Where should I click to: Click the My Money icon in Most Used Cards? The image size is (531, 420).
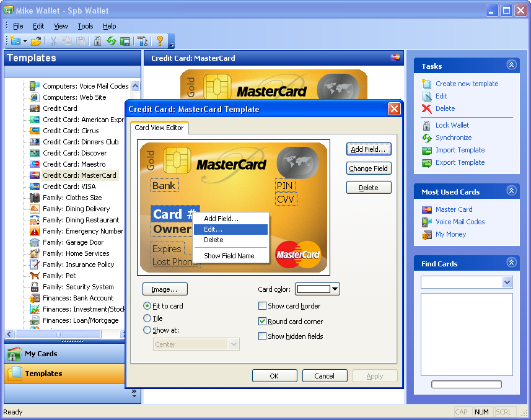427,235
